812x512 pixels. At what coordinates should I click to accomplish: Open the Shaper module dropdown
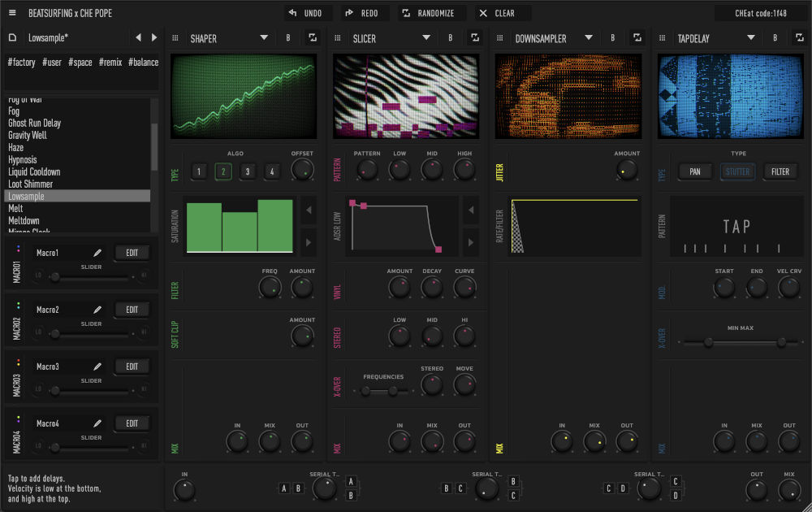(264, 37)
